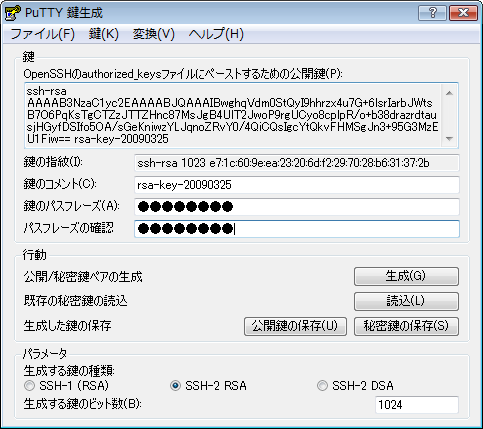Click the PuTTY 鍵生成 title text

64,13
